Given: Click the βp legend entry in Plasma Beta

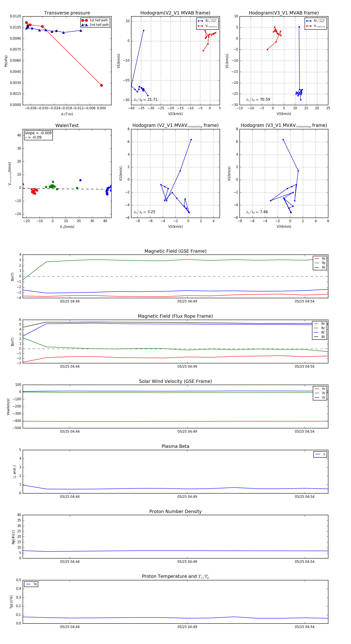Looking at the screenshot, I should 320,454.
